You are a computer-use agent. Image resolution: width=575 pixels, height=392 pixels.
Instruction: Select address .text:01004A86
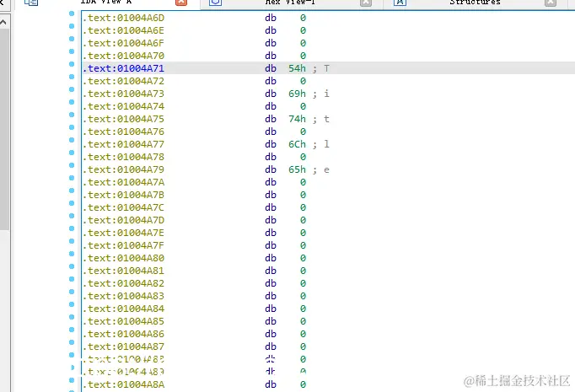coord(124,334)
